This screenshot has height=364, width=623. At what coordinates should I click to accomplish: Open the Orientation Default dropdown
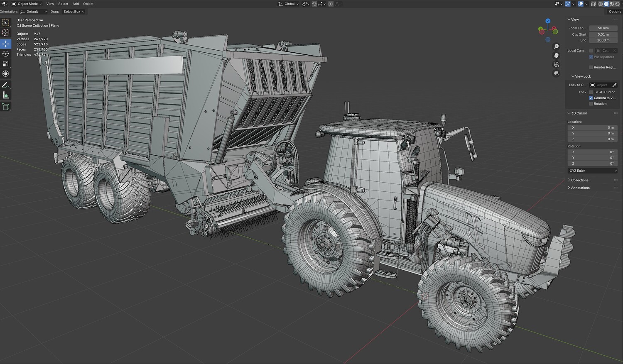tap(34, 12)
